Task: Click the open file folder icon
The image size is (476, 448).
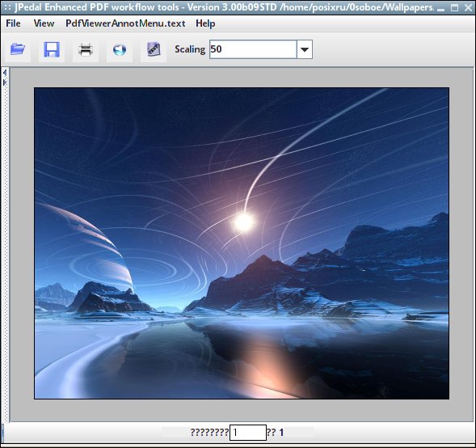Action: click(18, 49)
